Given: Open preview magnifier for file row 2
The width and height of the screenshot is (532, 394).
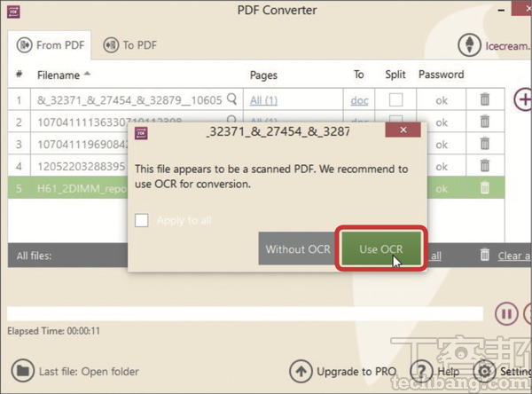Looking at the screenshot, I should pos(231,119).
